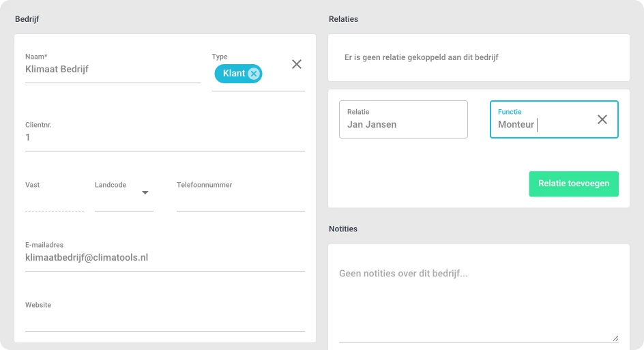
Task: Select the Relatie field Jan Jansen
Action: (403, 119)
